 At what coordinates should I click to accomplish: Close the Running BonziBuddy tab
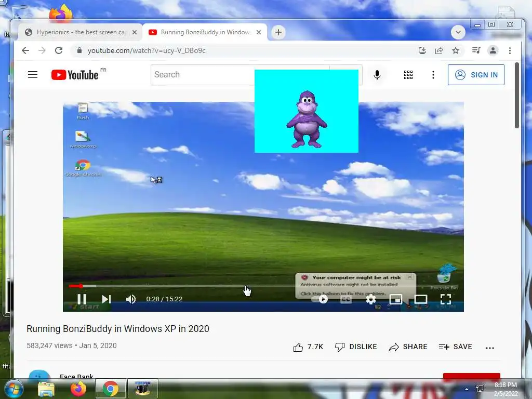[x=259, y=32]
